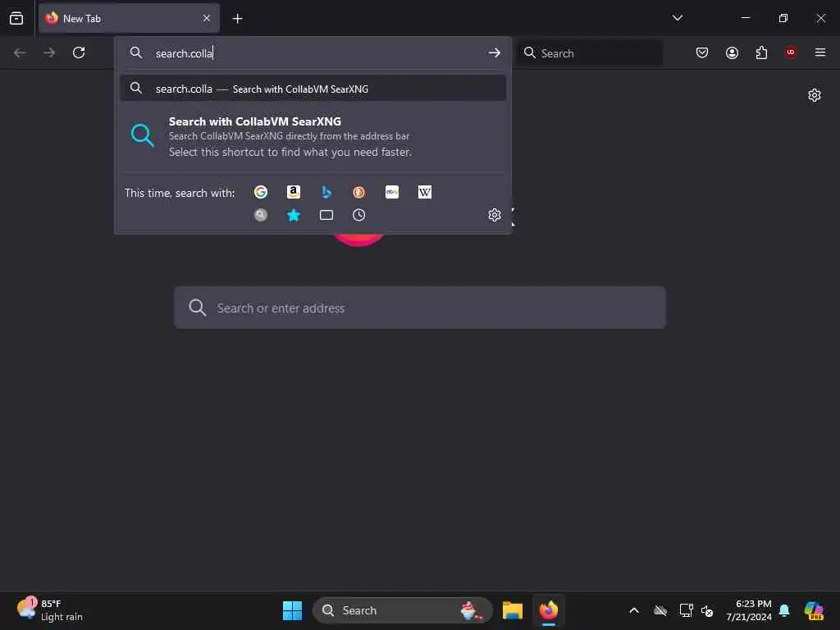Search this time with Bing

[x=326, y=192]
